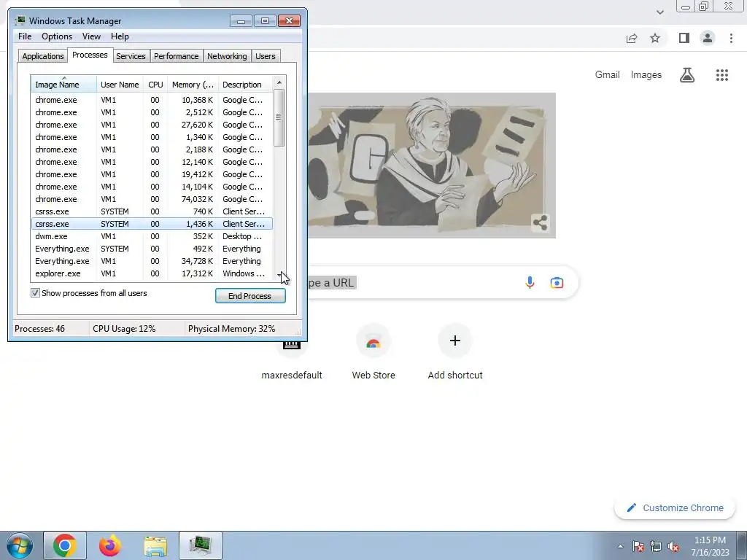Open Google apps grid icon

pyautogui.click(x=722, y=75)
